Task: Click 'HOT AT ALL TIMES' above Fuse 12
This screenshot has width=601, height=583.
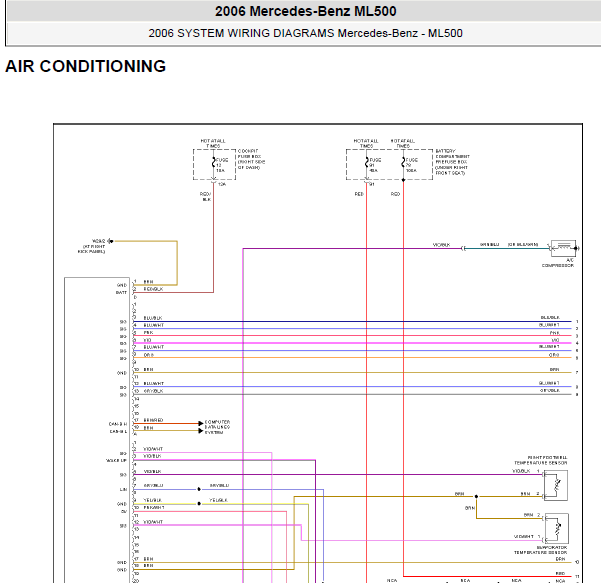Action: pyautogui.click(x=213, y=143)
